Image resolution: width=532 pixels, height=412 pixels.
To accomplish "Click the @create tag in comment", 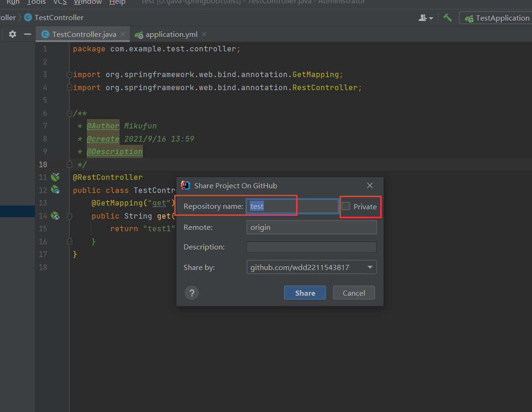I will click(103, 139).
